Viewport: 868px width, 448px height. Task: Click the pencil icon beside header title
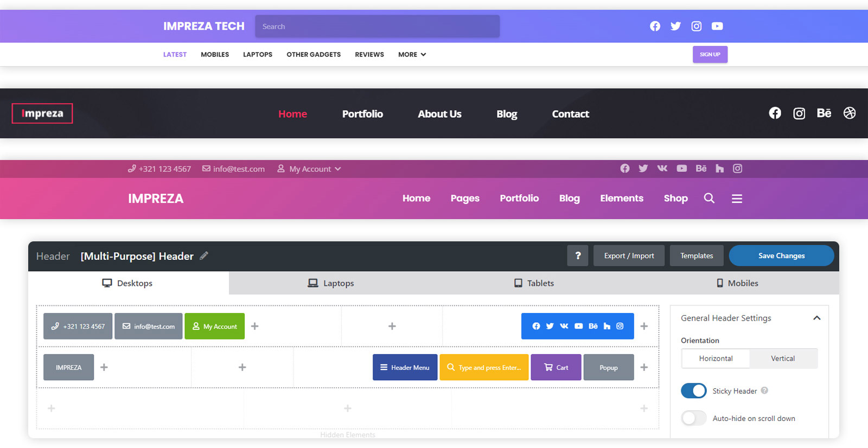pyautogui.click(x=204, y=255)
